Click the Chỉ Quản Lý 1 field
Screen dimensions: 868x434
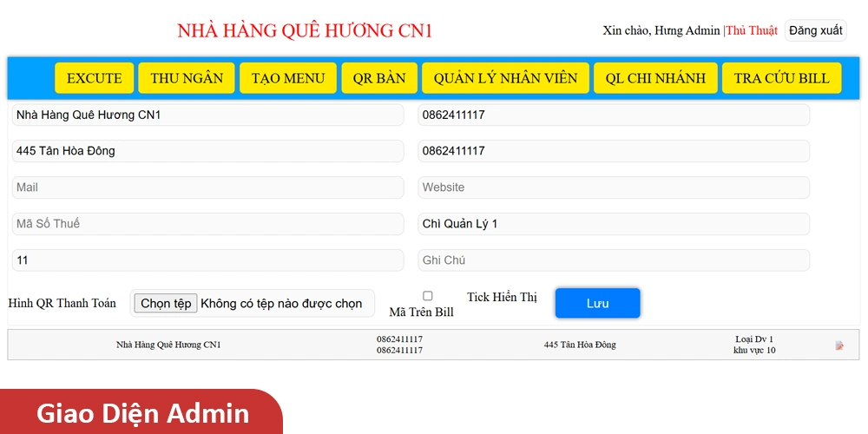pyautogui.click(x=614, y=224)
